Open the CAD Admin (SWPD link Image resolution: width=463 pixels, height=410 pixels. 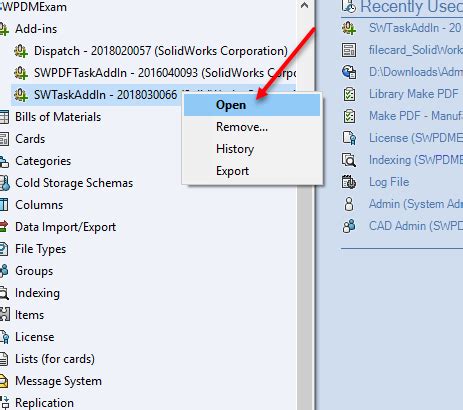point(416,226)
